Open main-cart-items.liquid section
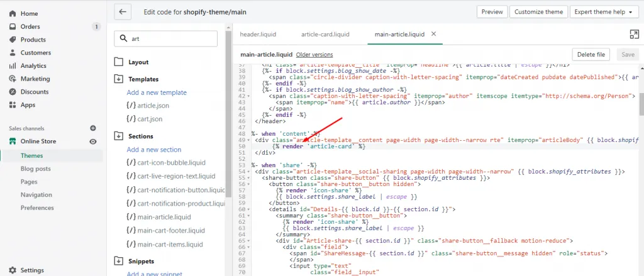The image size is (644, 276). [x=165, y=245]
